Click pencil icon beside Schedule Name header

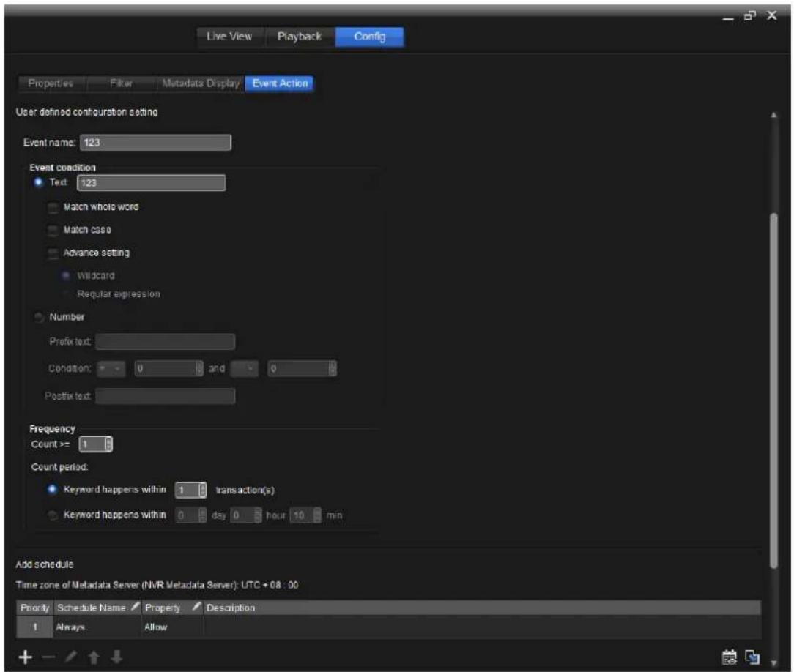coord(136,607)
